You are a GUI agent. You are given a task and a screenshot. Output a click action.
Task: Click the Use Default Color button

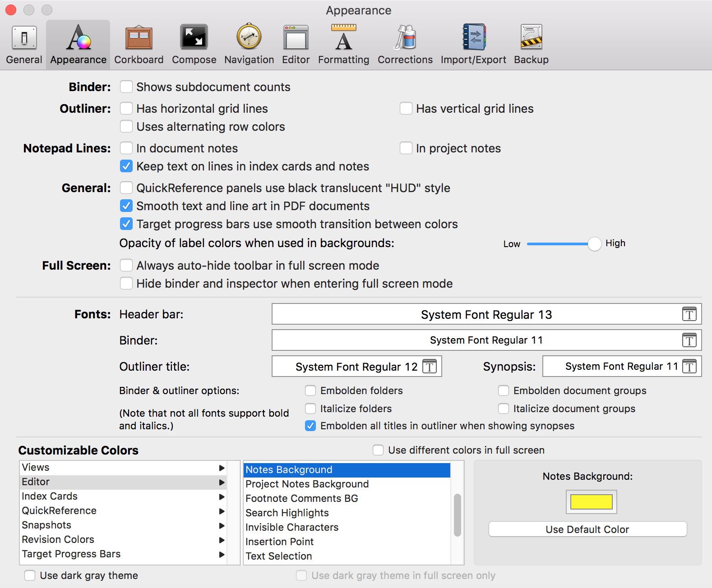(587, 529)
